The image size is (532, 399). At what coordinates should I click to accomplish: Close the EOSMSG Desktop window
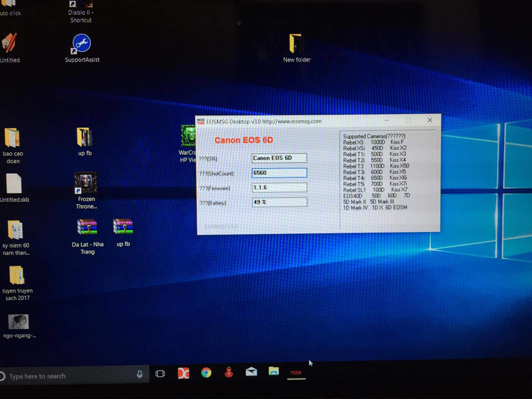coord(430,120)
